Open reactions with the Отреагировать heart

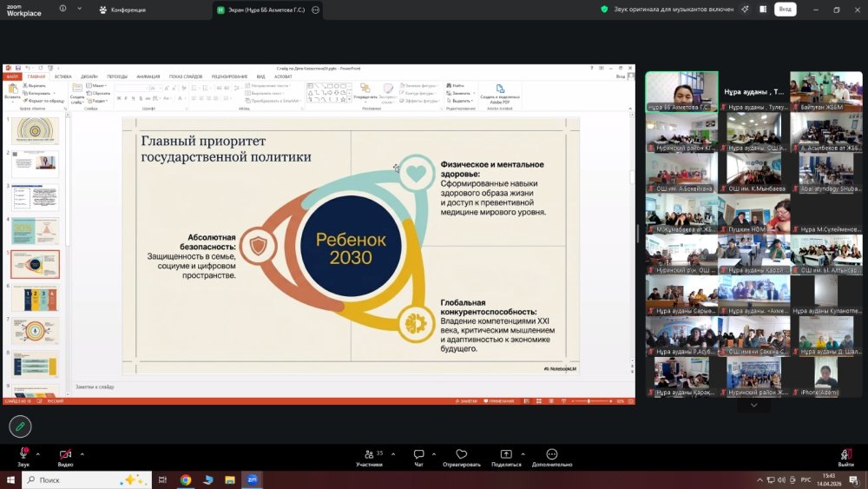461,457
